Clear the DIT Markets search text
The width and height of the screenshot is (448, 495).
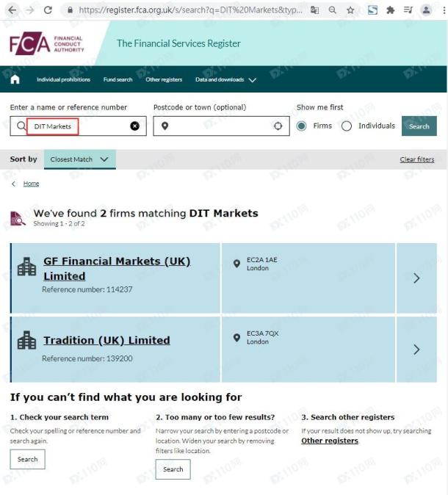pos(135,126)
